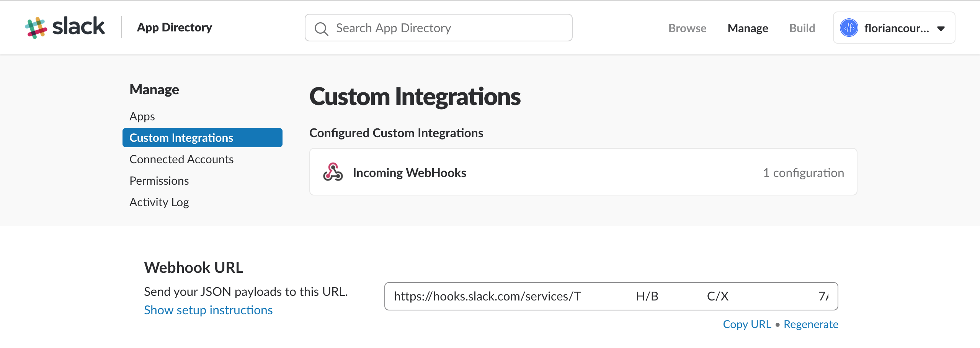Go to the Browse tab
980x348 pixels.
(687, 28)
